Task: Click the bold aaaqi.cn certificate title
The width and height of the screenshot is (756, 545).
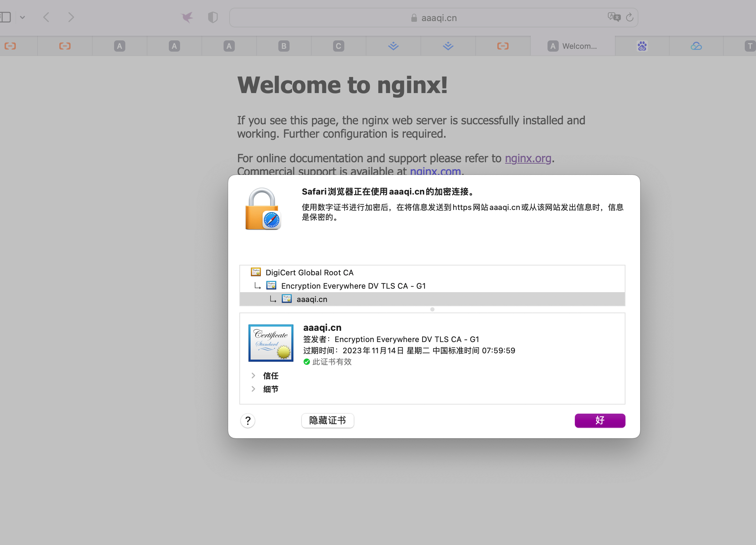Action: click(x=322, y=328)
